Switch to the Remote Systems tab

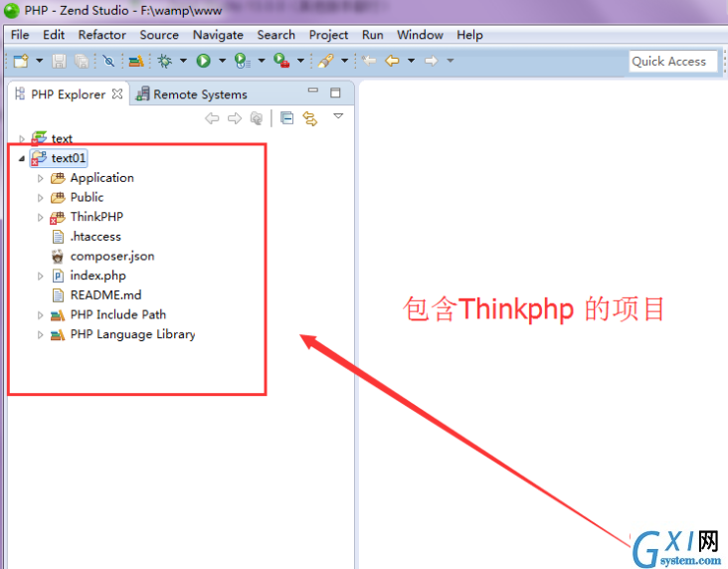coord(191,95)
